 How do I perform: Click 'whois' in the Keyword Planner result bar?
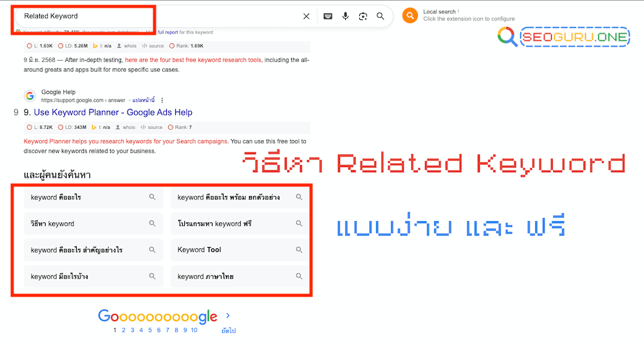point(126,128)
